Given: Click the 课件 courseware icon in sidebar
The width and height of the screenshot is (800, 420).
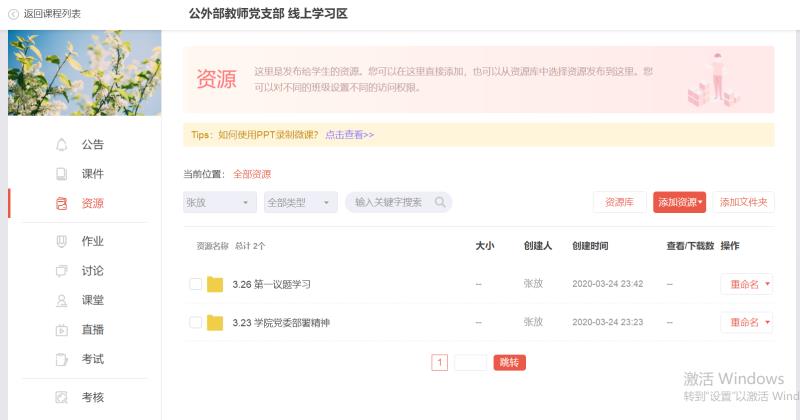Looking at the screenshot, I should click(62, 174).
